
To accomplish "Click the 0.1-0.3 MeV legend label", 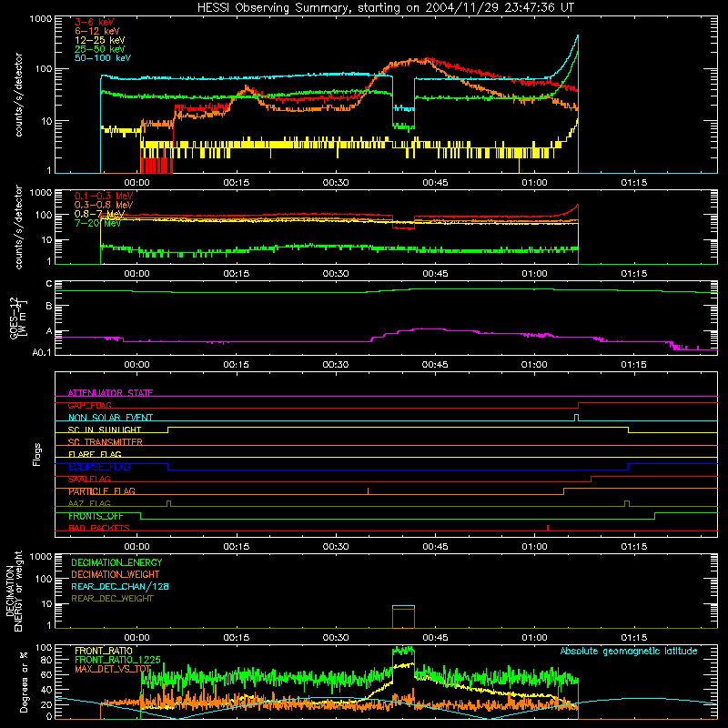I will tap(104, 196).
